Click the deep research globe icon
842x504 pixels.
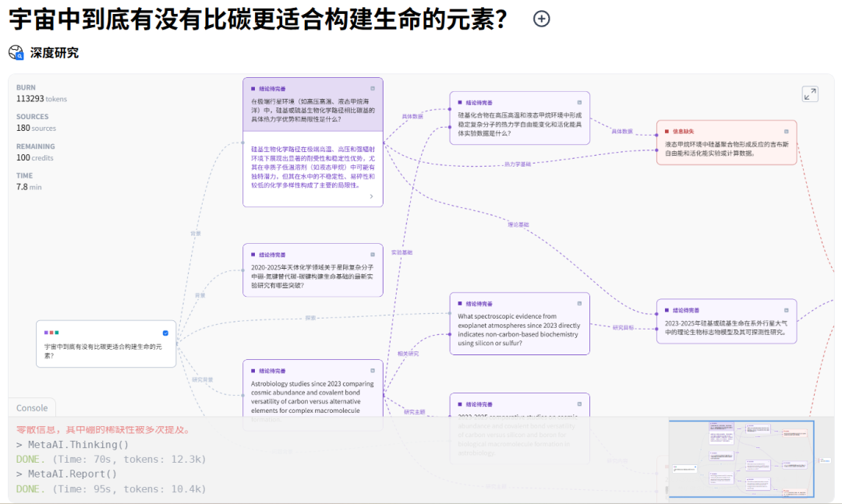pos(16,53)
